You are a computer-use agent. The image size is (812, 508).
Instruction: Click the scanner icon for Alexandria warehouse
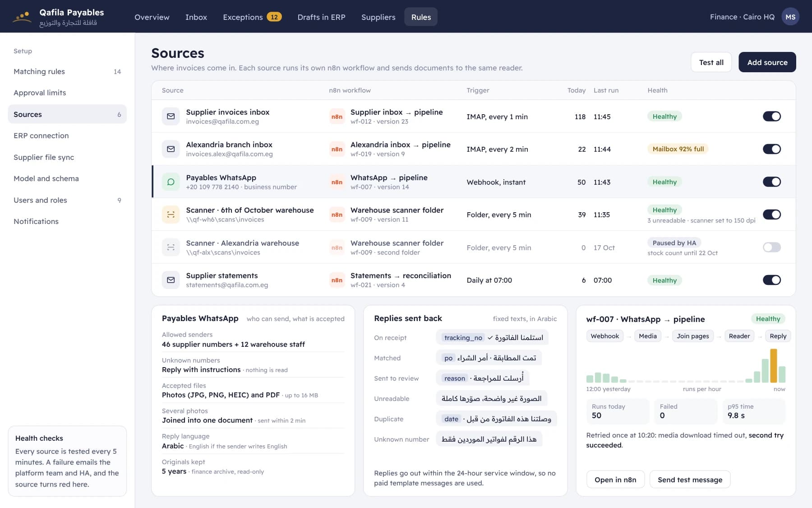tap(171, 247)
